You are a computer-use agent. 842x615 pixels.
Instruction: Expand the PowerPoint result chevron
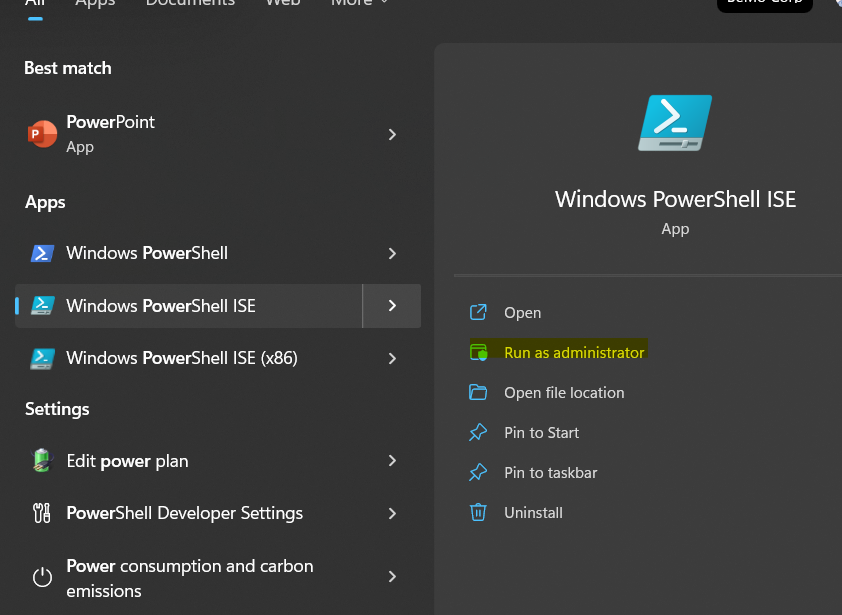point(393,134)
